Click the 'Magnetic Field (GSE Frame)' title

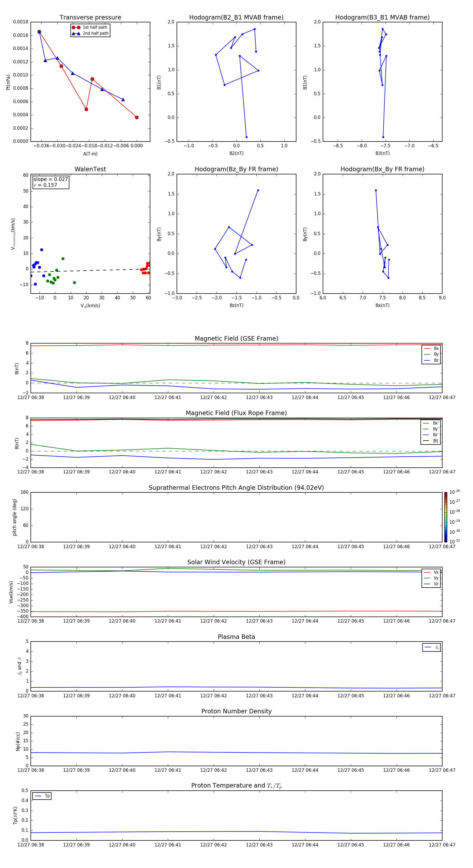tap(236, 338)
